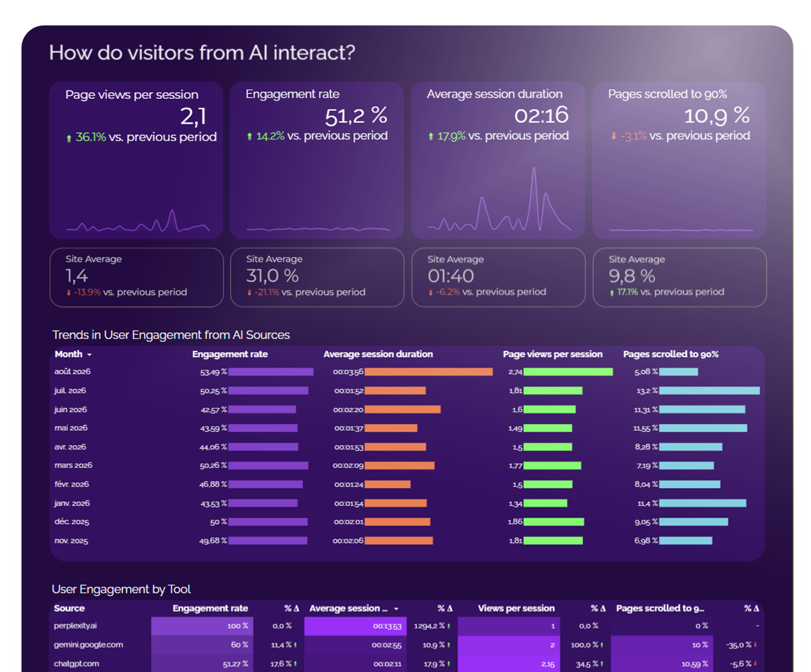Select the févr. 2026 row label

point(72,484)
